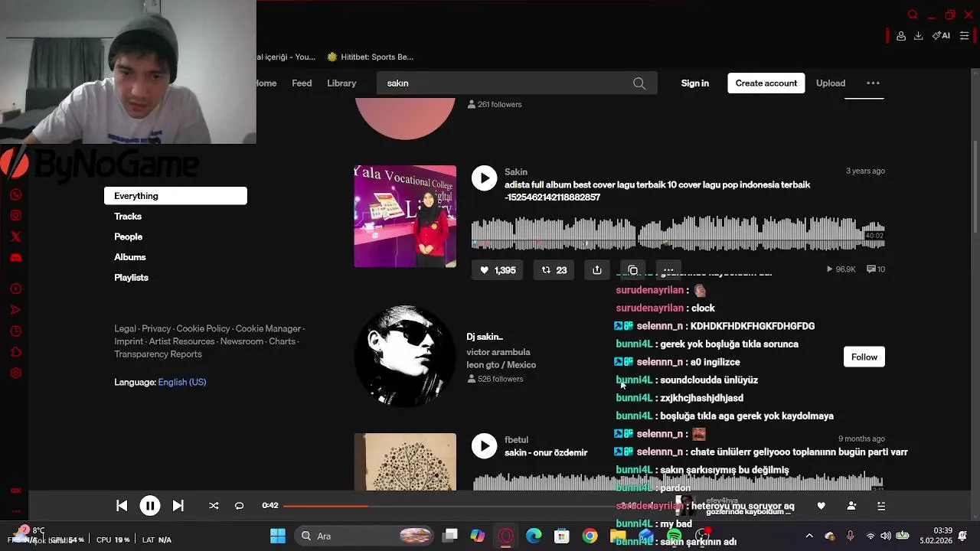Open the sidebar extensions cube icon

[15, 352]
